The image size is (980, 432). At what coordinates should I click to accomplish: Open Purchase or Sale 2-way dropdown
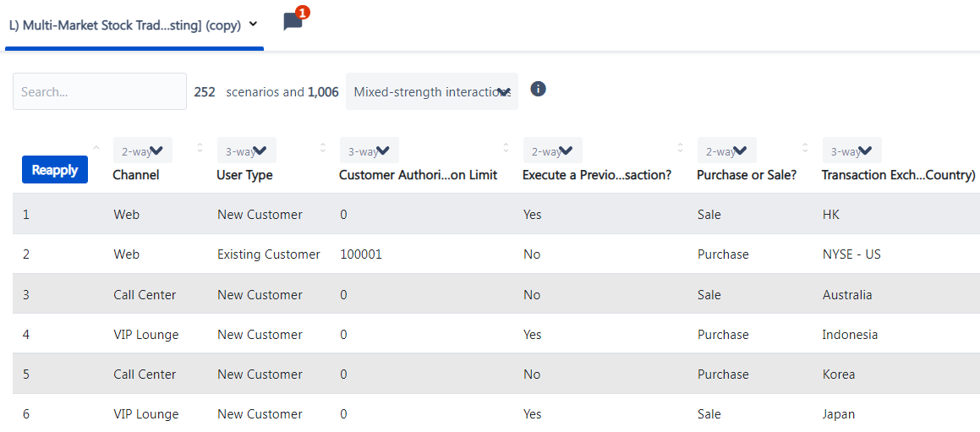point(727,150)
